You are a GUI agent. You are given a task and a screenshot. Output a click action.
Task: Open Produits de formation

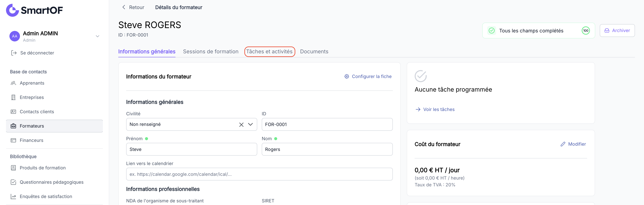point(43,168)
